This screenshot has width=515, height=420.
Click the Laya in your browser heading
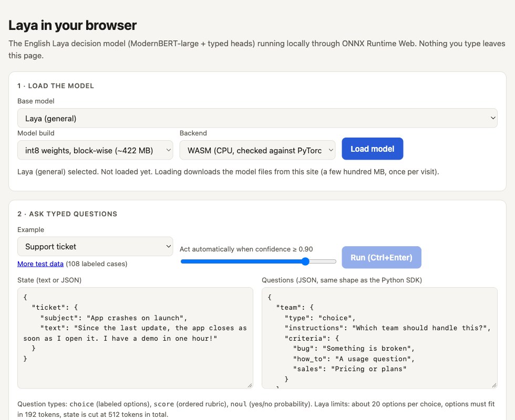point(73,25)
